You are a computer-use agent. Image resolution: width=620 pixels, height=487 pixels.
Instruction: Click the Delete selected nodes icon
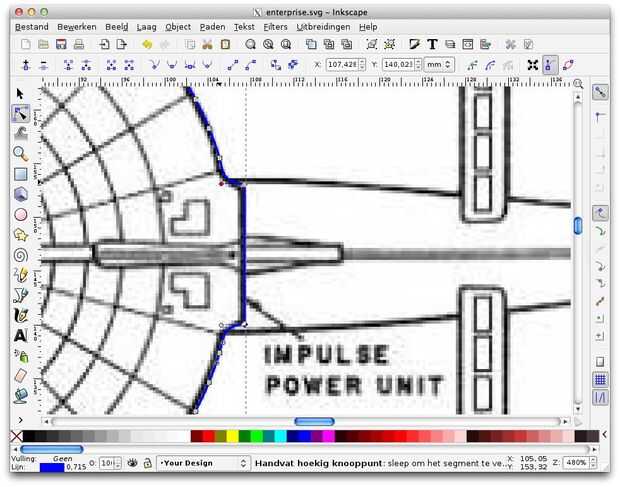[43, 65]
